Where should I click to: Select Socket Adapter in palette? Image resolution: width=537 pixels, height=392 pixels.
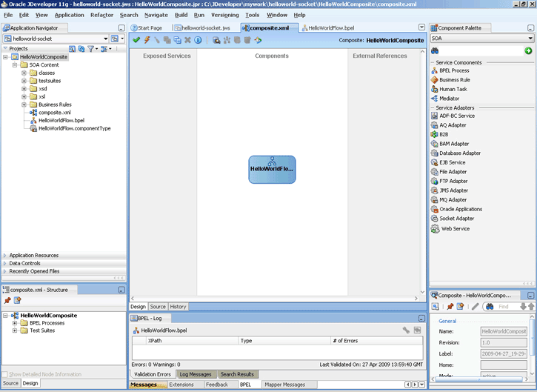tap(453, 219)
